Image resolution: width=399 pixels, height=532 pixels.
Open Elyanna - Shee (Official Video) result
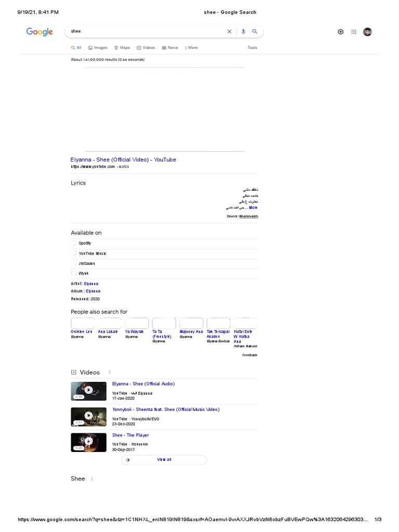tap(123, 159)
